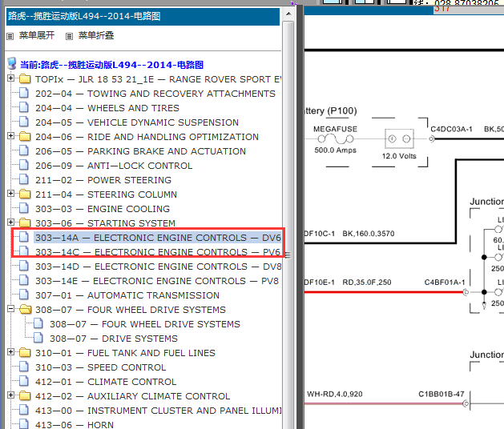Click page icon of 303-14D DV8 entry
Viewport: 504px width, 429px height.
coord(24,266)
